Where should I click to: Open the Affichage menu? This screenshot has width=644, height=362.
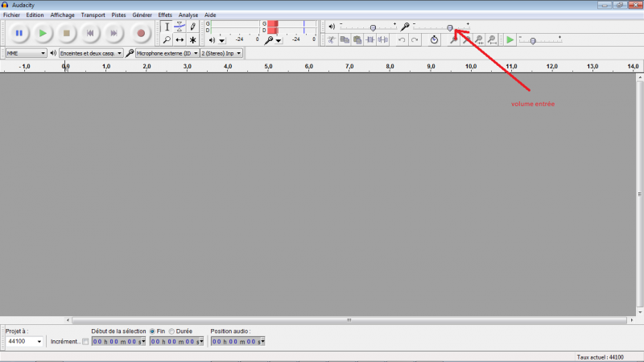point(63,14)
